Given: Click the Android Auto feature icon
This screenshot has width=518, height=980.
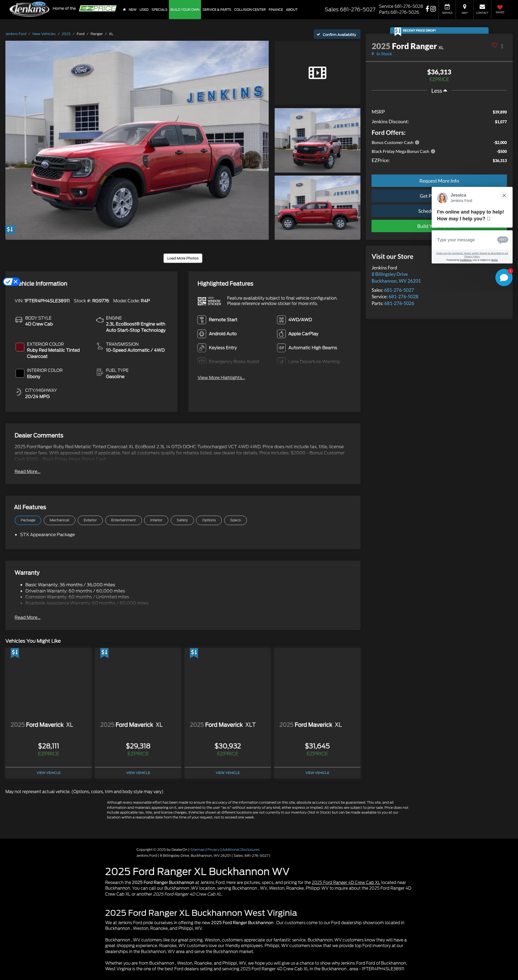Looking at the screenshot, I should point(202,334).
